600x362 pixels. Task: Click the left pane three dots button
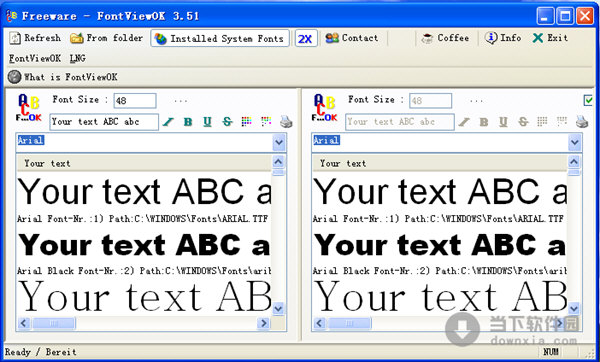pos(181,101)
